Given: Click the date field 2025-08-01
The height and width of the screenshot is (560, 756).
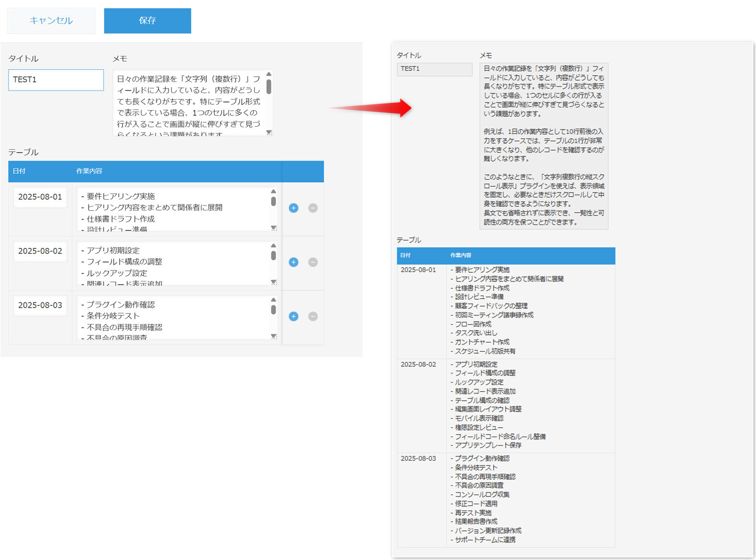Looking at the screenshot, I should [x=40, y=197].
